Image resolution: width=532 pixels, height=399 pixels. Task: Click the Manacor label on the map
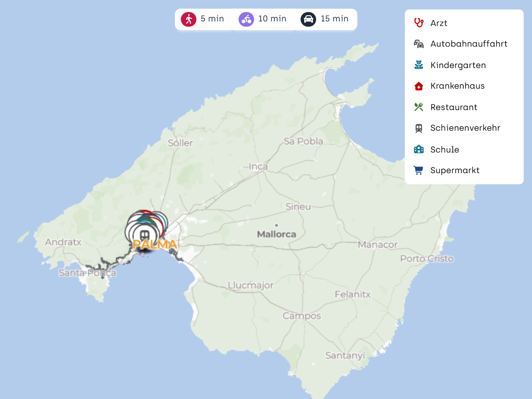(378, 245)
